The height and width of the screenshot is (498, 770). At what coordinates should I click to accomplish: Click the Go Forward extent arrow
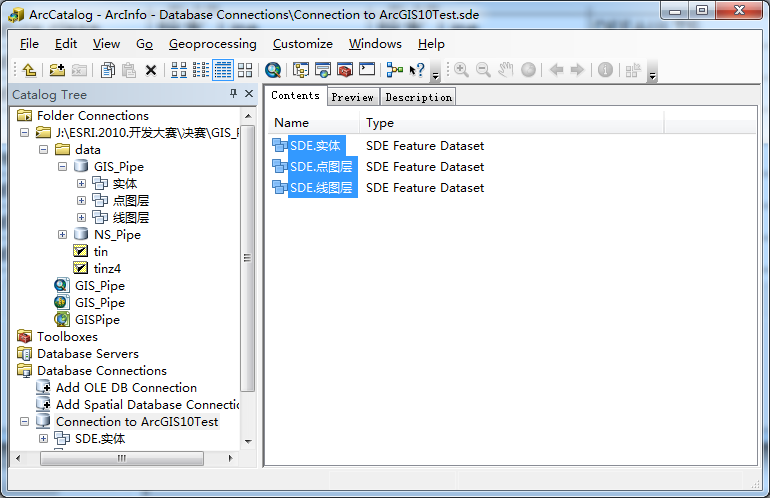(578, 70)
